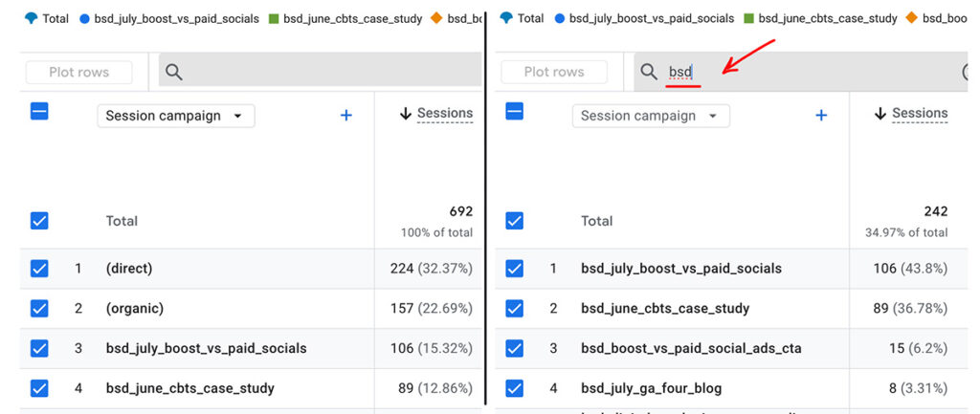The height and width of the screenshot is (414, 980).
Task: Click the orange diamond legend swatch in right chart
Action: pyautogui.click(x=912, y=19)
